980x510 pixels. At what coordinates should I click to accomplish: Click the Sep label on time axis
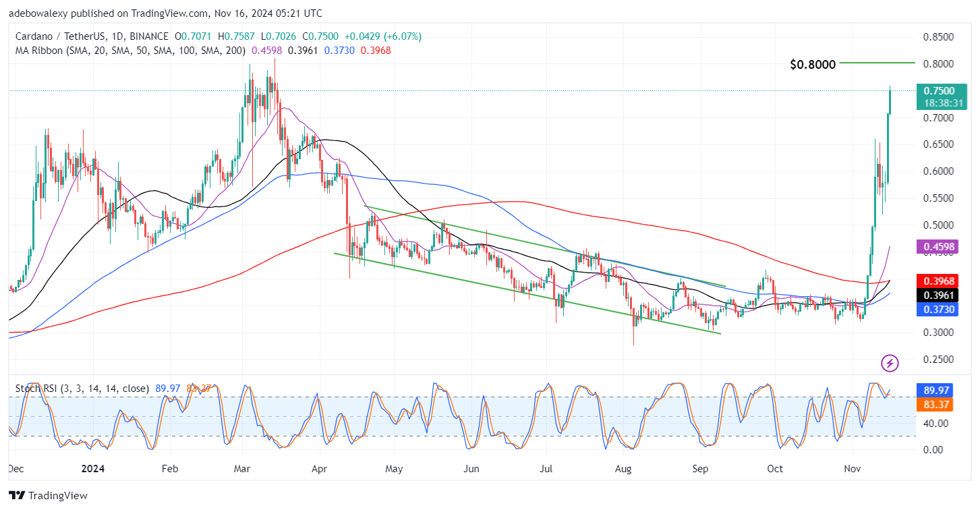tap(701, 468)
